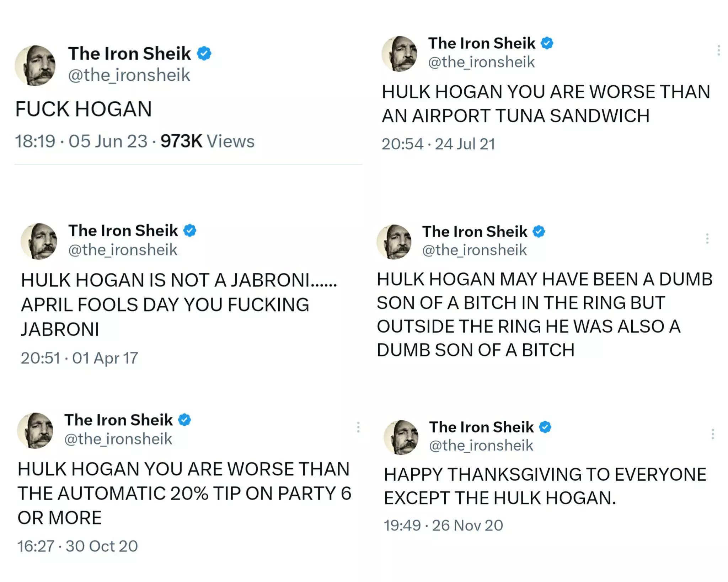
Task: Click the 973K Views count
Action: click(208, 141)
